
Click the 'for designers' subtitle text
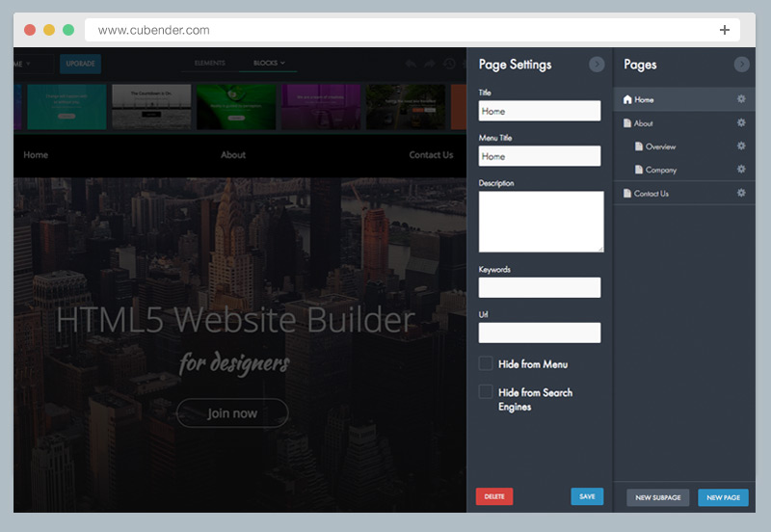(x=234, y=364)
